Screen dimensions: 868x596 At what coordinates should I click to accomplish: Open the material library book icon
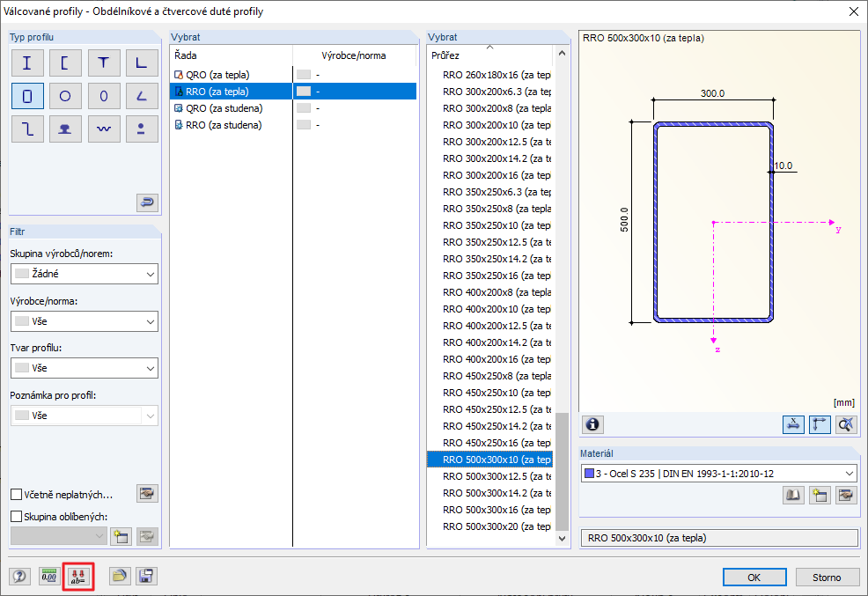[793, 495]
